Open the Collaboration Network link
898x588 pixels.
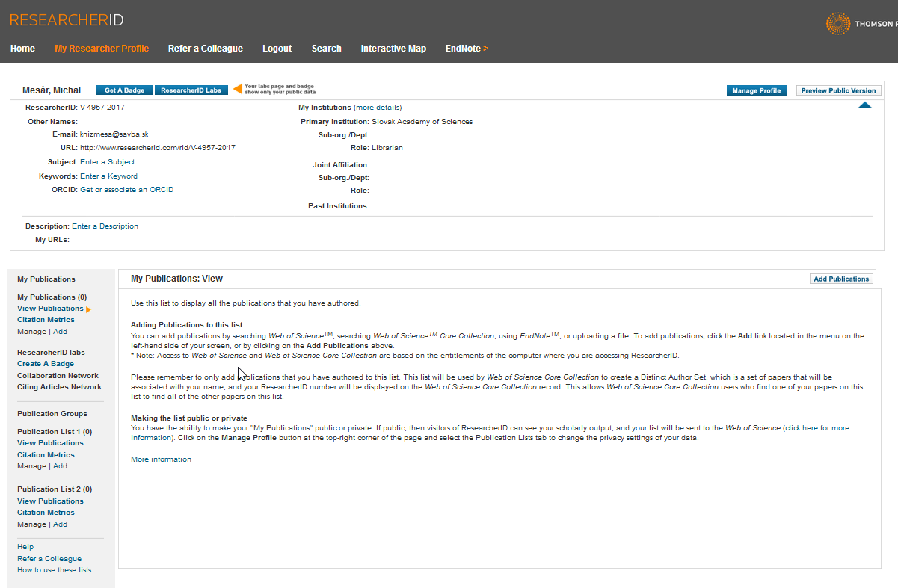pos(58,376)
